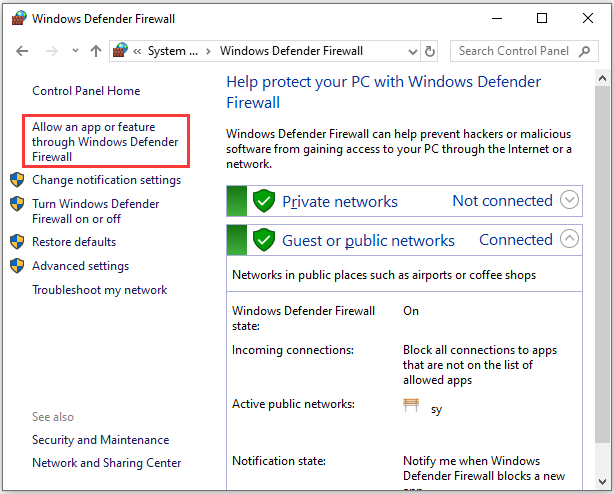This screenshot has height=494, width=614.
Task: Refresh the Control Panel page
Action: tap(430, 51)
